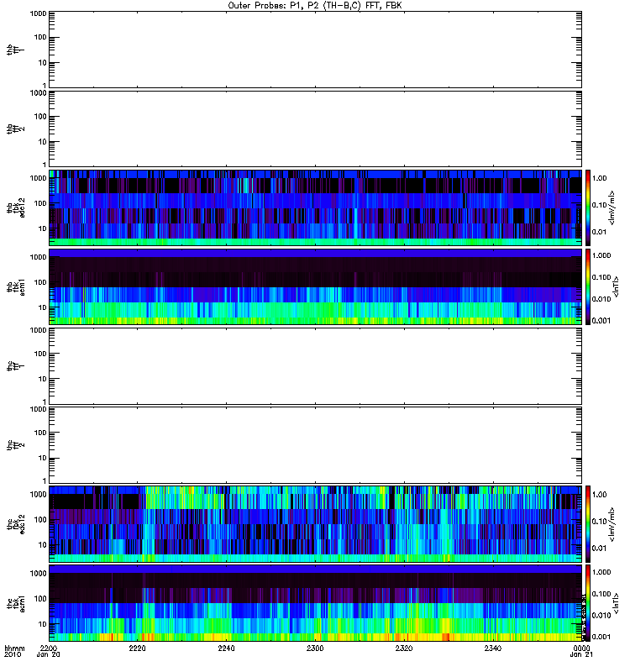Click inside the empty thc FFT 2 panel

click(x=315, y=445)
